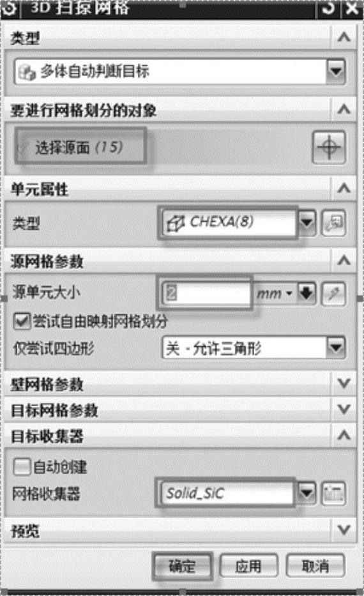This screenshot has width=364, height=596.
Task: Enable the 自动创建 checkbox
Action: coord(21,466)
